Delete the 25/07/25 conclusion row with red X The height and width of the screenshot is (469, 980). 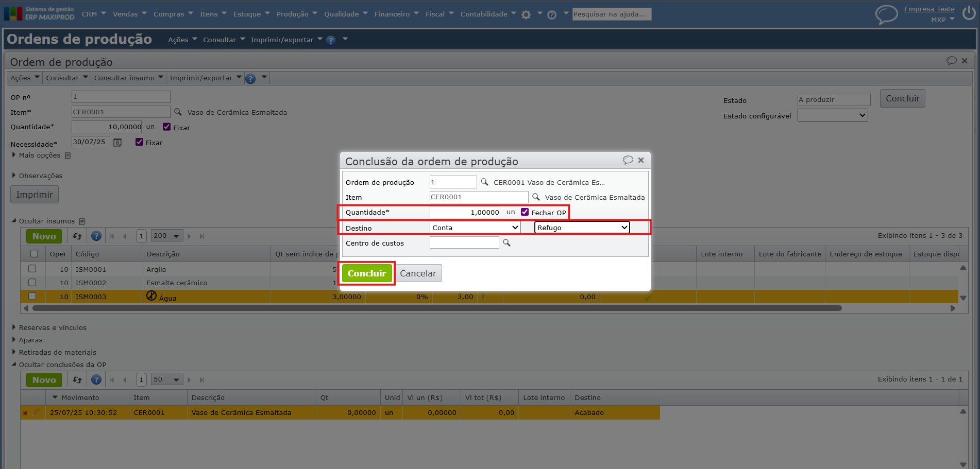[x=25, y=413]
